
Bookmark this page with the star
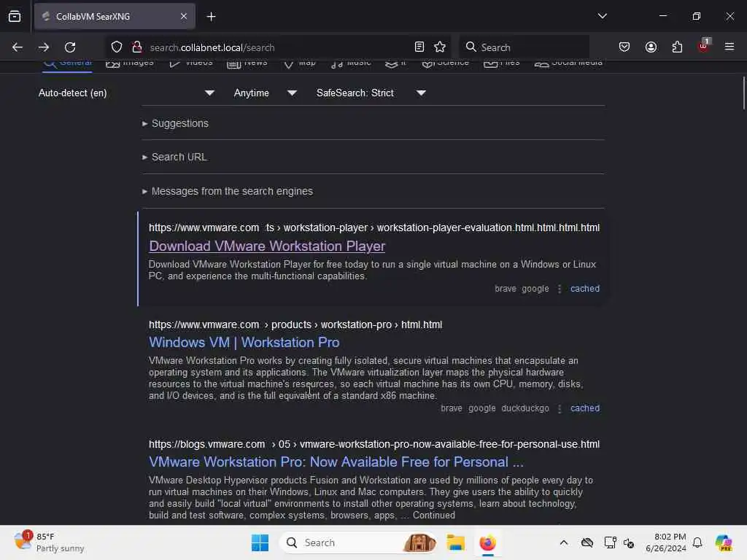pyautogui.click(x=440, y=47)
